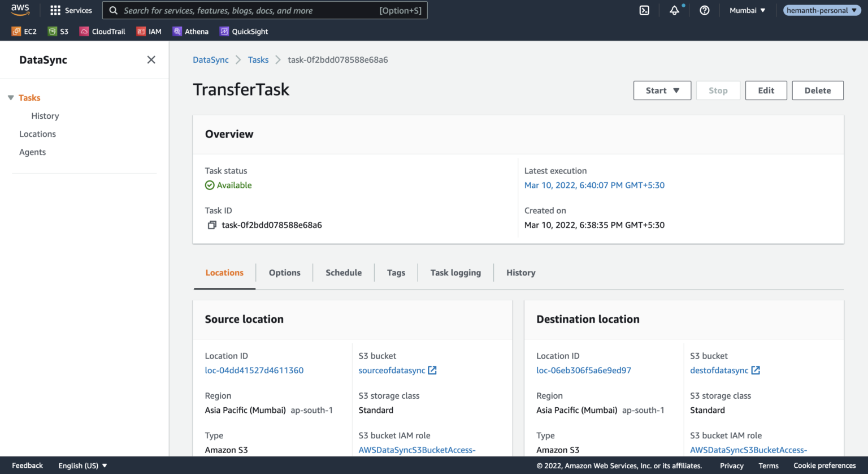
Task: Open CloudTrail from the shortcuts bar
Action: 102,31
